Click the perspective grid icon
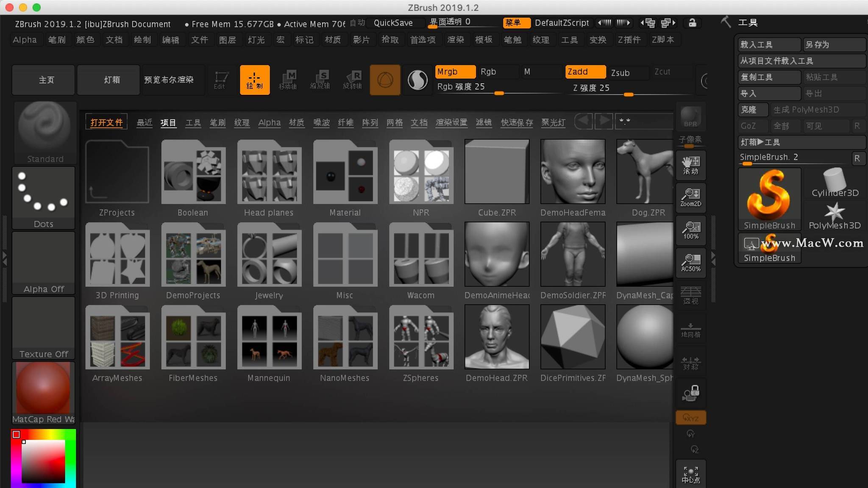Screen dimensions: 868x488 [x=691, y=295]
